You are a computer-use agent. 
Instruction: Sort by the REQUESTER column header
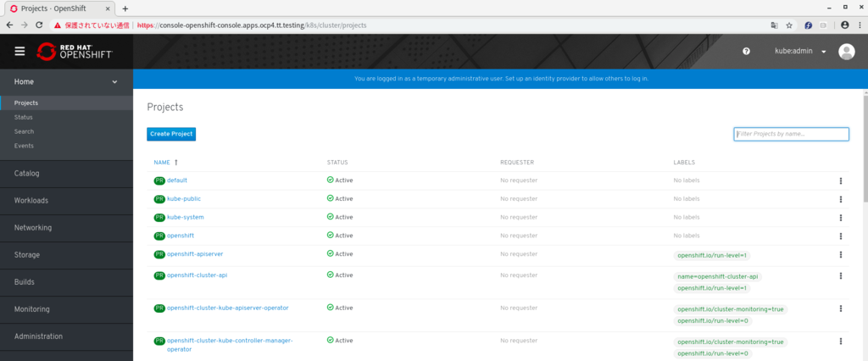click(x=517, y=163)
